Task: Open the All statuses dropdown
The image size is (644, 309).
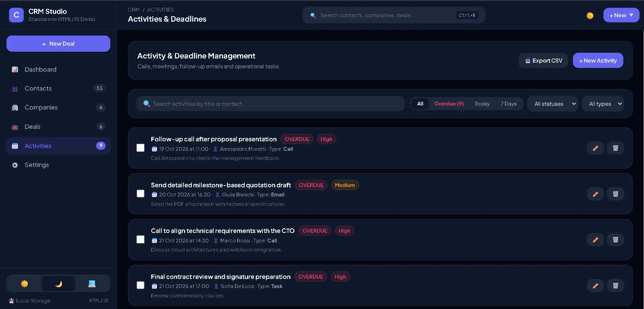Action: (x=553, y=104)
